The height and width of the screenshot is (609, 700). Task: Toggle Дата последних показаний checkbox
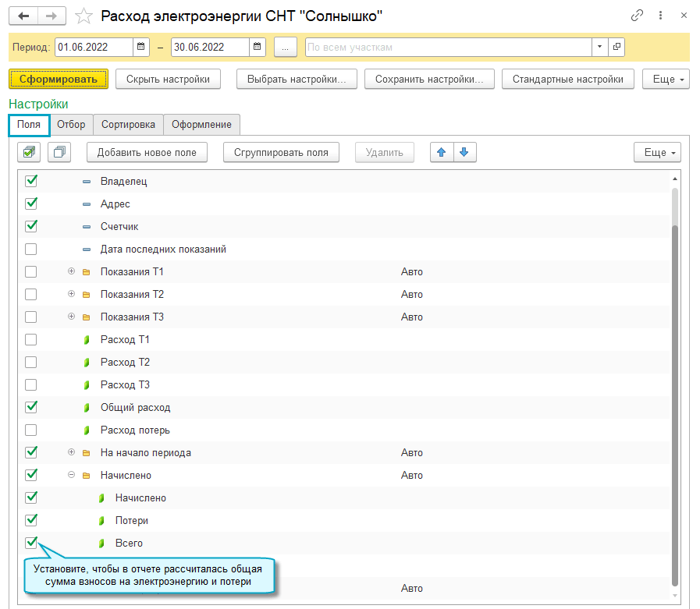pyautogui.click(x=31, y=249)
